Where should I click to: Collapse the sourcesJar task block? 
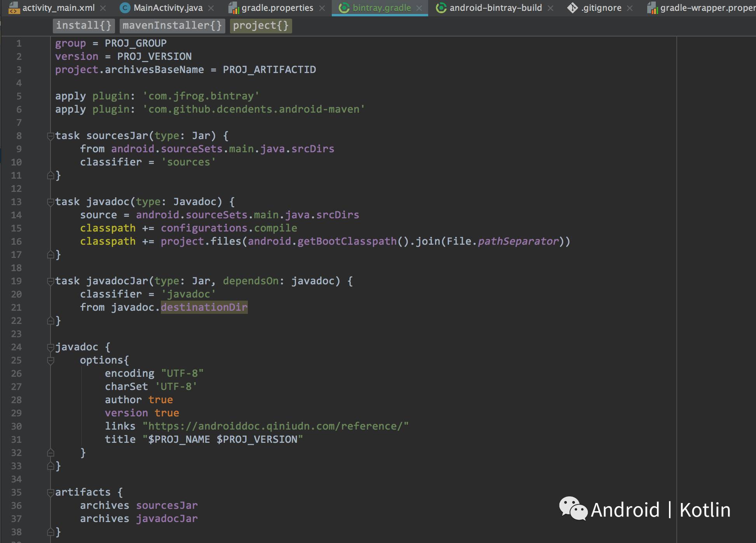click(51, 136)
